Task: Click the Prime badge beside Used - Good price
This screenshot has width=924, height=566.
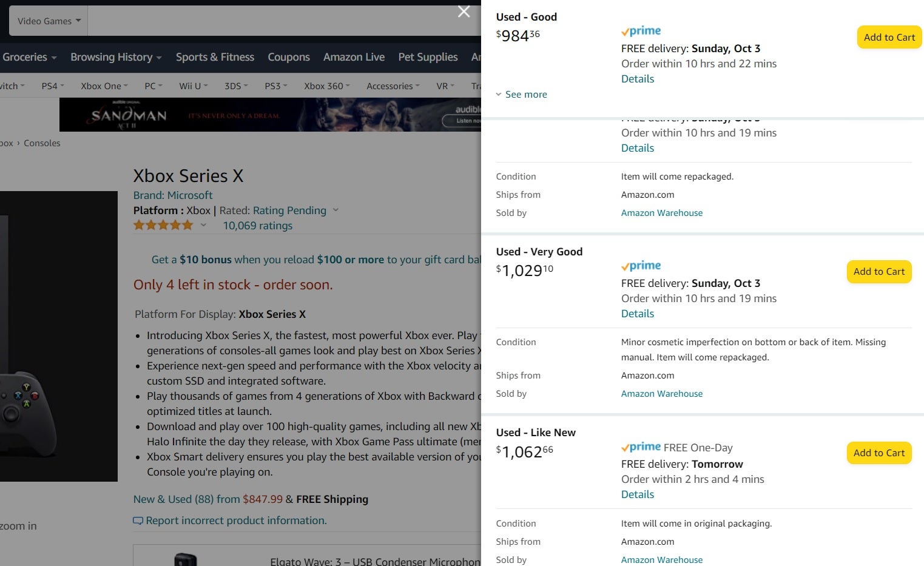Action: point(641,31)
